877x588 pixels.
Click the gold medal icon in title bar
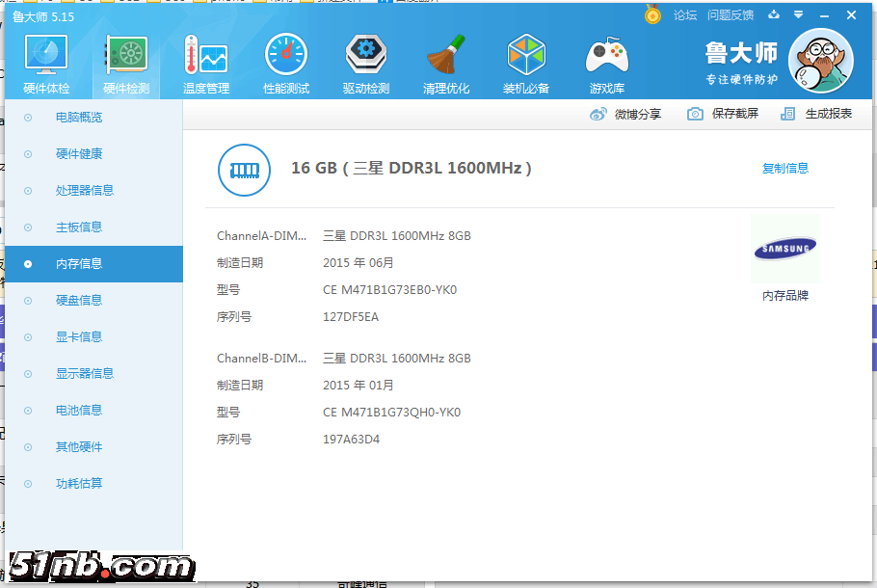coord(652,14)
